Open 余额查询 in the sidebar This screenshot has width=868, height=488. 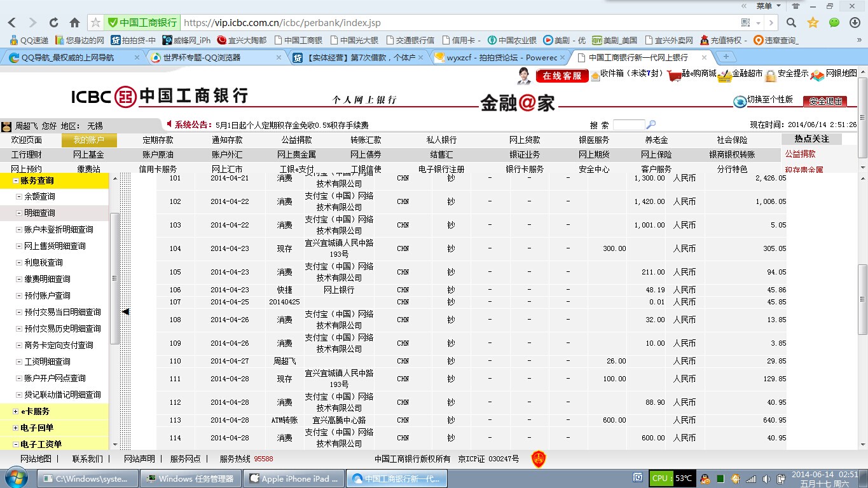(39, 197)
